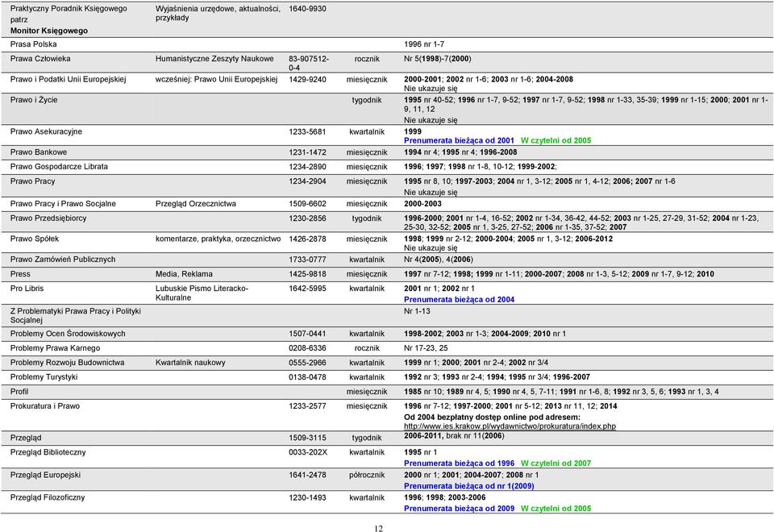
Task: Click 'Z Problematyki Prawa Pracy i Polityki Socjalnej' title
Action: [x=76, y=316]
